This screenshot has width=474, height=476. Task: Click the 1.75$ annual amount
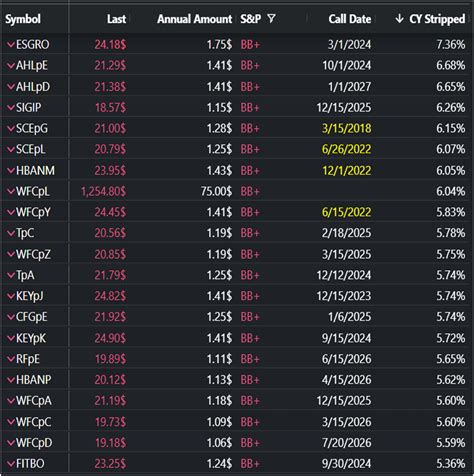pyautogui.click(x=219, y=44)
